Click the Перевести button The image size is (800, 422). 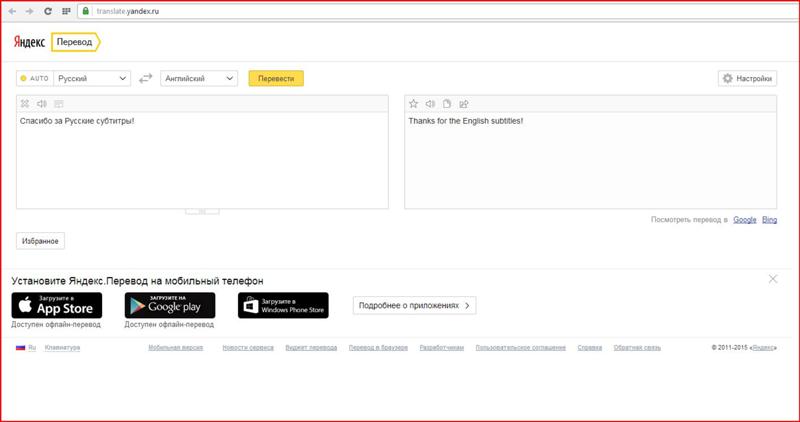[x=276, y=78]
